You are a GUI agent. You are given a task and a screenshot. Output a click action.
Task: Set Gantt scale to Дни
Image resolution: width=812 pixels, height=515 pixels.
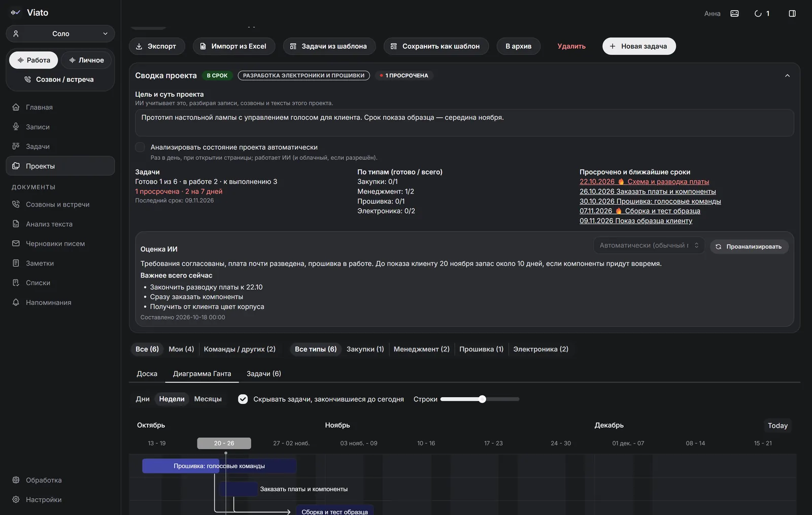tap(143, 399)
